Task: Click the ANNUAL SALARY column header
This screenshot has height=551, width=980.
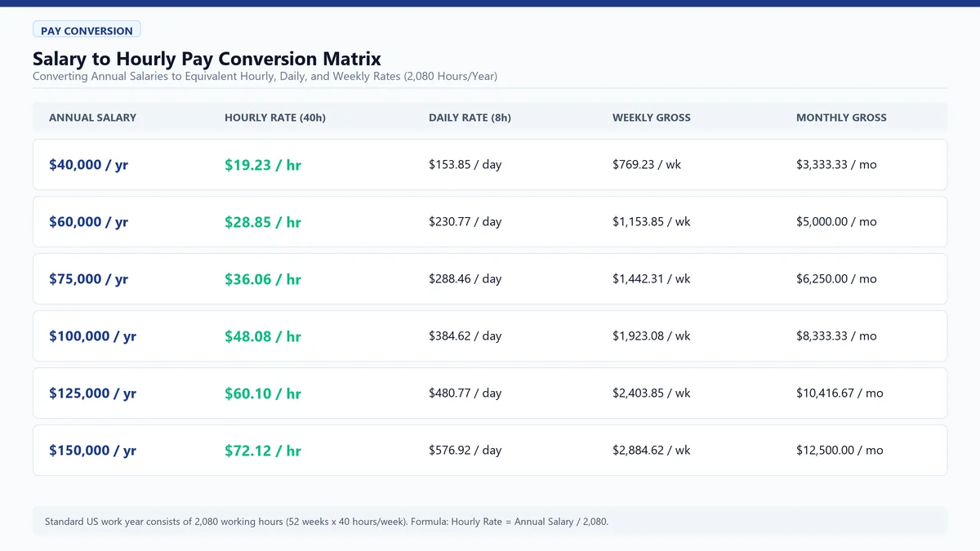Action: [92, 118]
